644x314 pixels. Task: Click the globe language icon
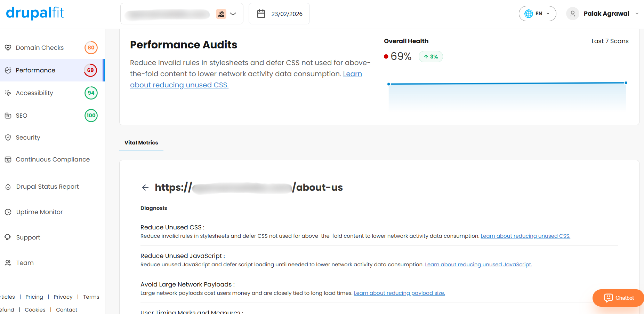coord(529,14)
